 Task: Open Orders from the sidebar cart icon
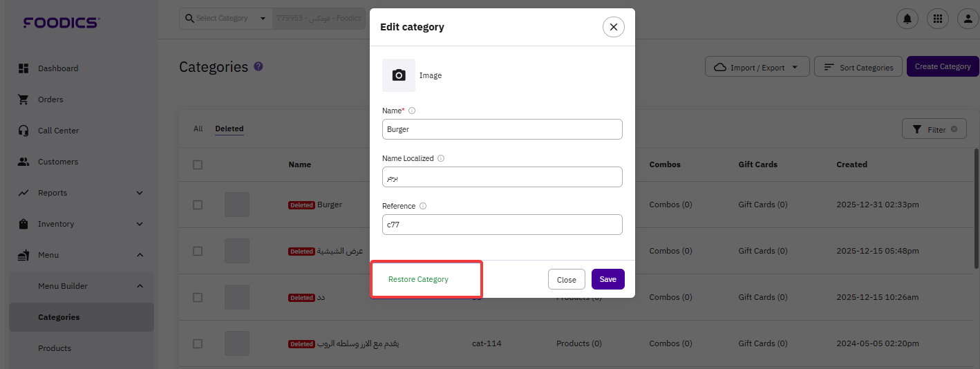[23, 100]
